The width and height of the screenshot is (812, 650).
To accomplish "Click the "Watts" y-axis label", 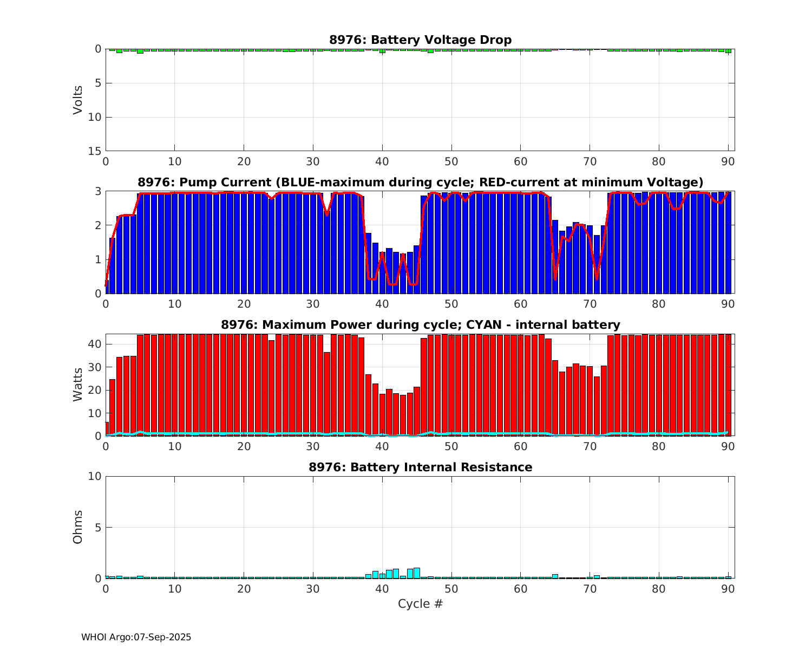I will point(78,385).
